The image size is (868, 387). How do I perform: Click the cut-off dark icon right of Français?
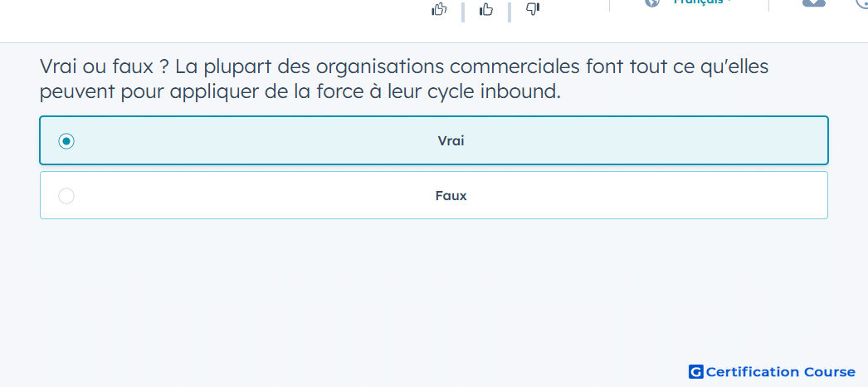[x=813, y=2]
